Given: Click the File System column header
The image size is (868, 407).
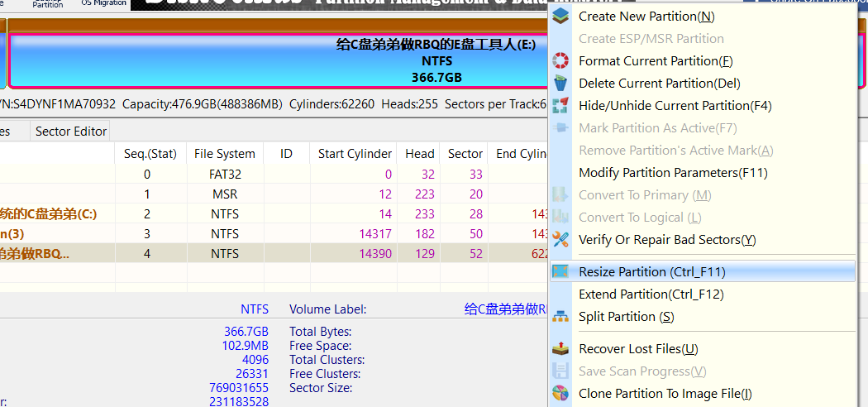Looking at the screenshot, I should [x=224, y=154].
